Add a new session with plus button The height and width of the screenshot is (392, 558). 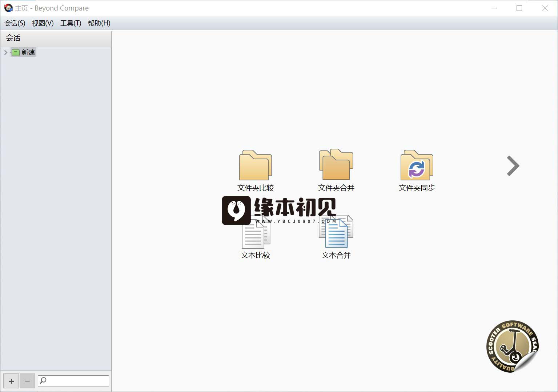(x=11, y=381)
